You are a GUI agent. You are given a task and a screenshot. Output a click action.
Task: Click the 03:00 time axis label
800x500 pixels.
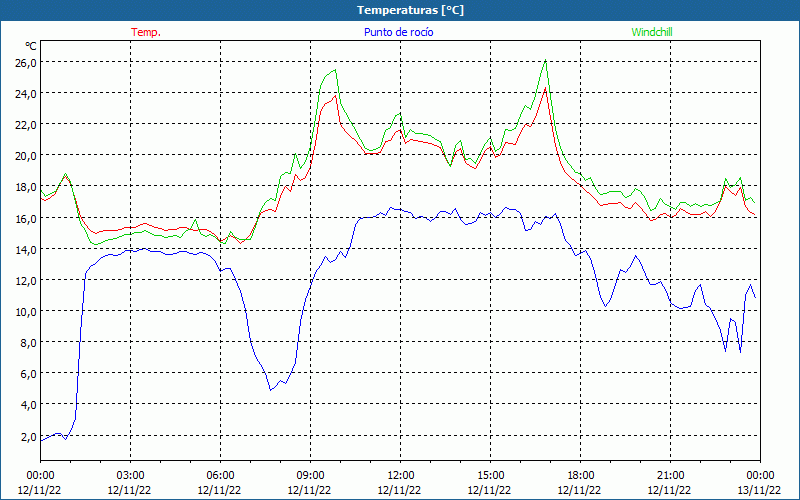[x=130, y=476]
